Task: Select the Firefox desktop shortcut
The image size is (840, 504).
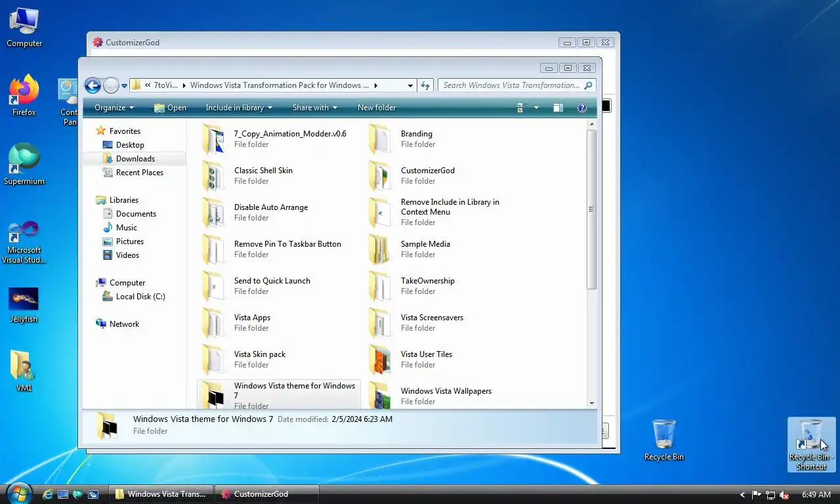Action: (x=24, y=96)
